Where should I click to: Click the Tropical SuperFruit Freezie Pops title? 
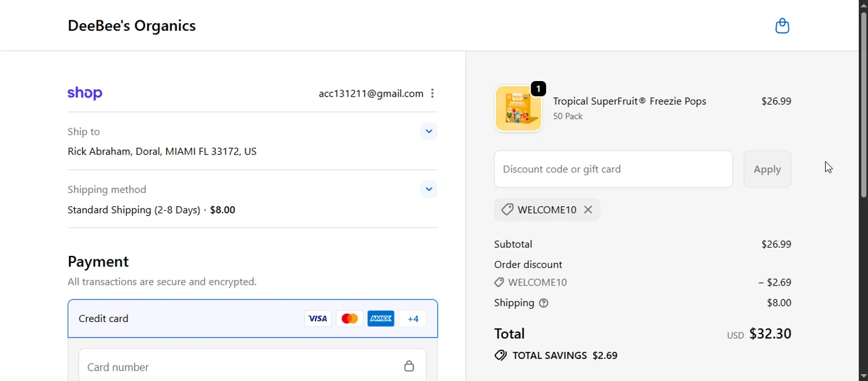[x=630, y=101]
